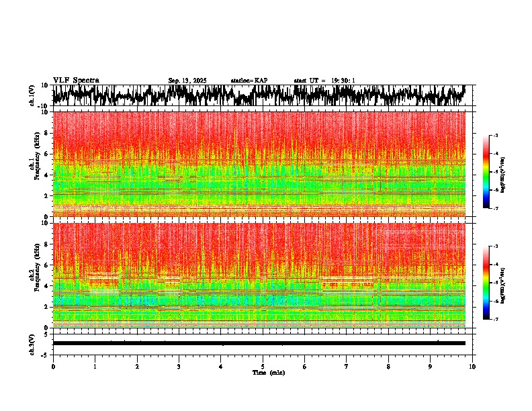Click the ch.2 color scale bar

(x=486, y=283)
